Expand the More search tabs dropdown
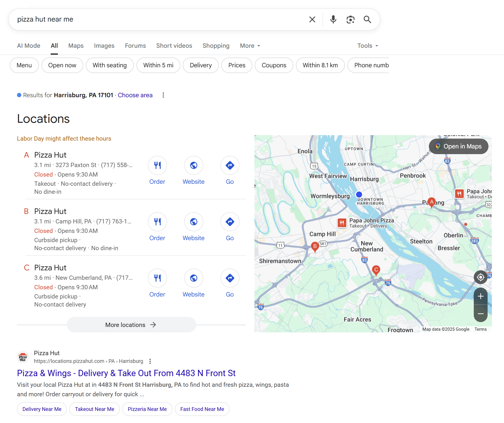The width and height of the screenshot is (504, 423). [x=250, y=46]
